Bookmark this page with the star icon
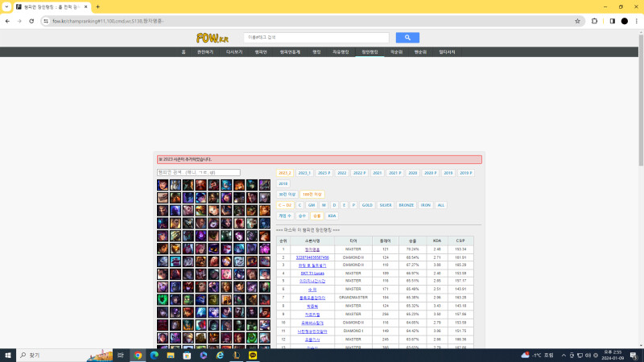Screen dimensions: 644x362 pos(578,21)
